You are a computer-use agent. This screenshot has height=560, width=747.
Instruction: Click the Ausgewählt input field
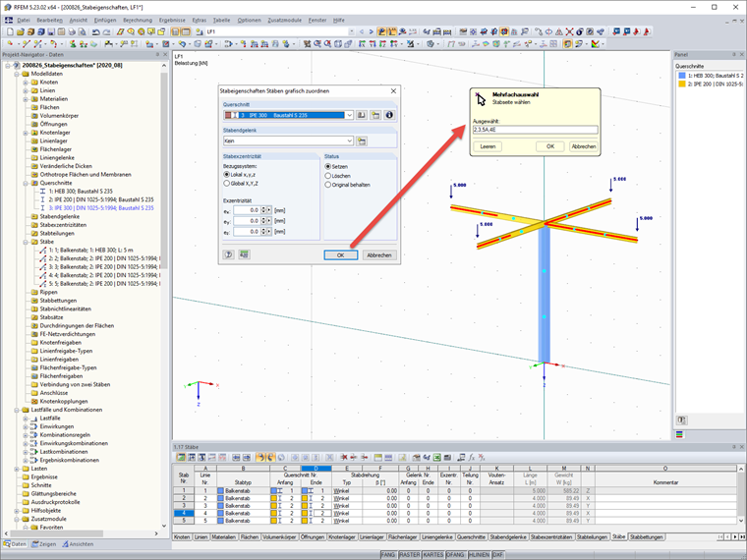point(535,129)
